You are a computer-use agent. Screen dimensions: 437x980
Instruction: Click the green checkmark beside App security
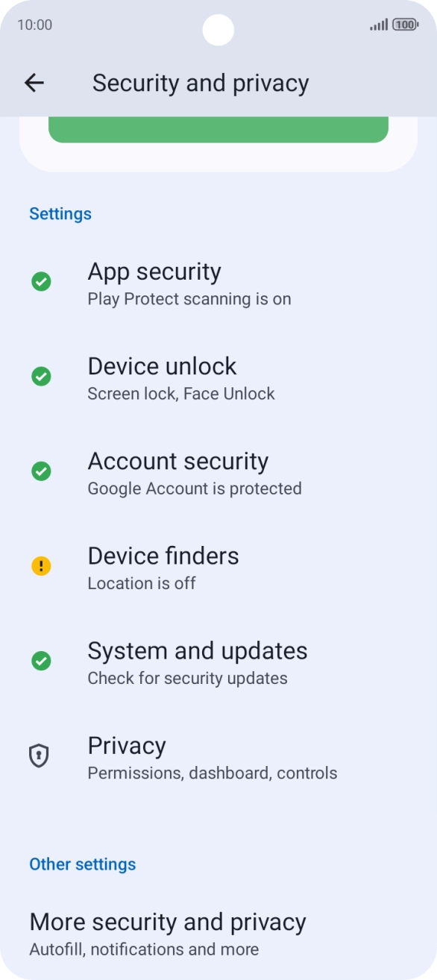[41, 281]
